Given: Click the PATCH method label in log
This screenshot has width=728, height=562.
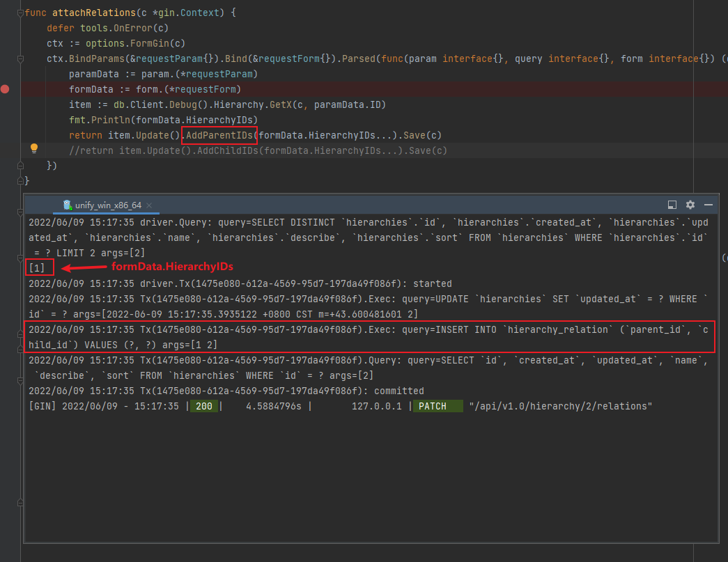Looking at the screenshot, I should (x=432, y=406).
